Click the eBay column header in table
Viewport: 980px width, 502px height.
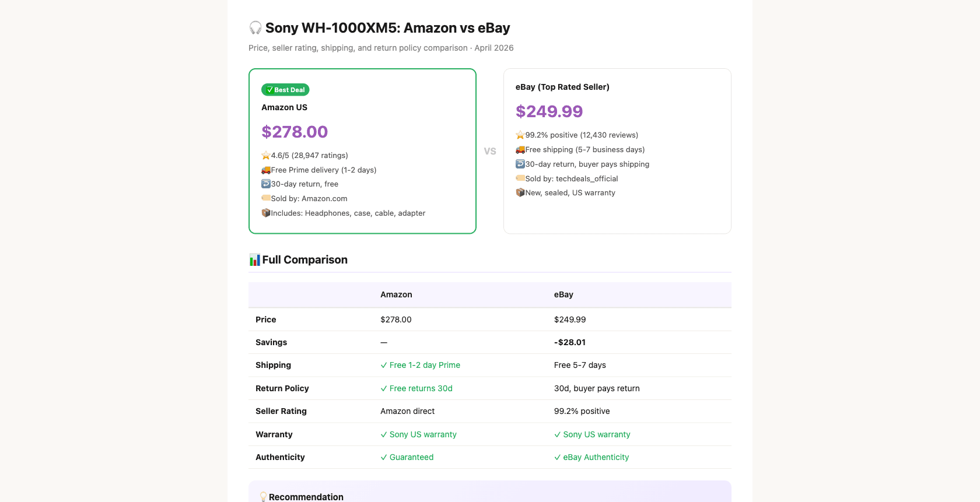tap(563, 294)
